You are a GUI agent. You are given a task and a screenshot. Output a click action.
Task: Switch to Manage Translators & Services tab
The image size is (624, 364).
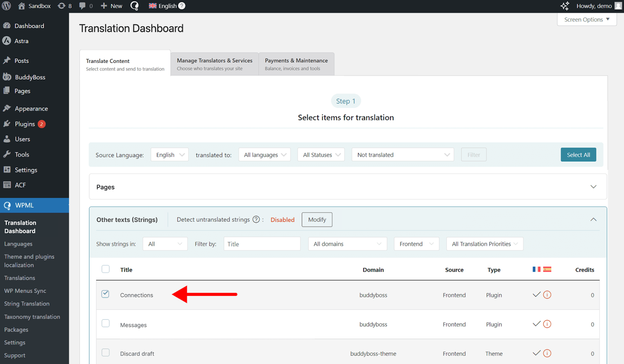pyautogui.click(x=214, y=64)
